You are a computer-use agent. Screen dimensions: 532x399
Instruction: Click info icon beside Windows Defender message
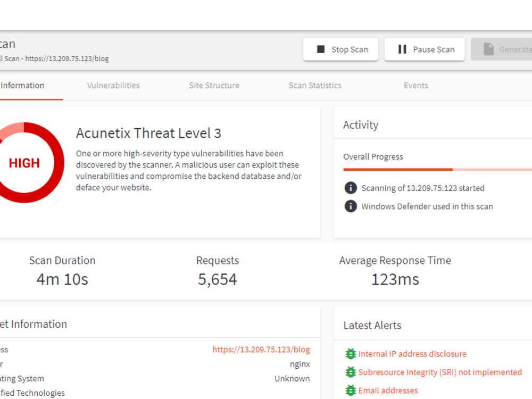[x=351, y=206]
